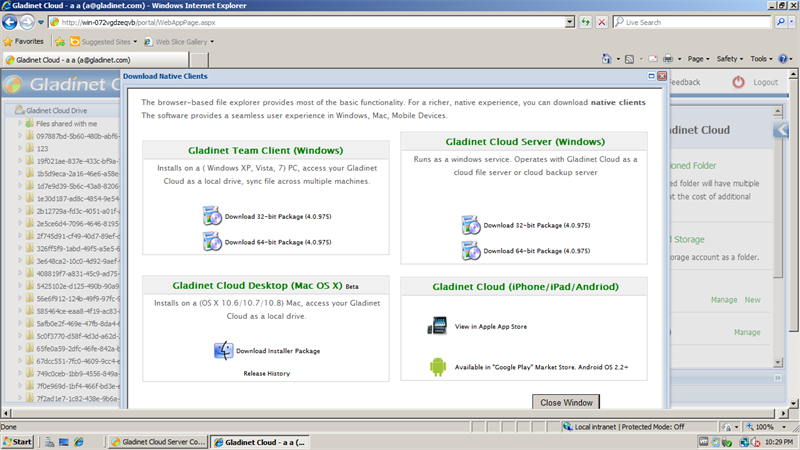Click the Files shared with me folder icon
Image resolution: width=800 pixels, height=450 pixels.
[30, 123]
